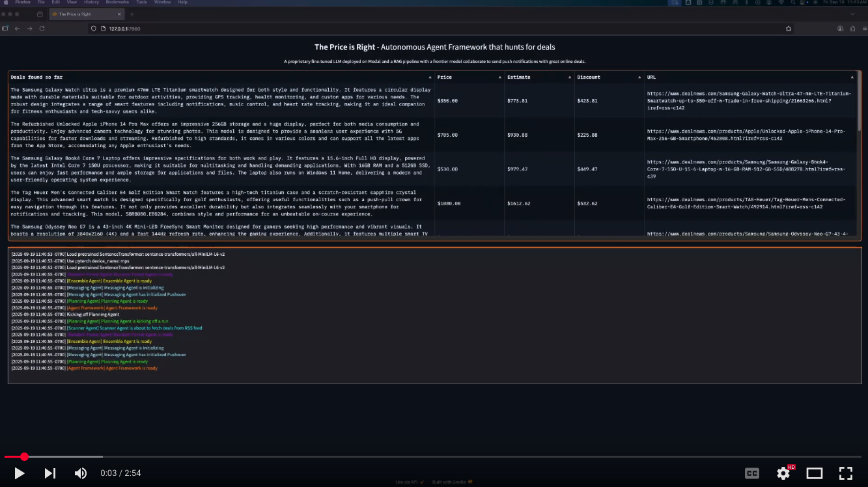Click price cell $705.00
868x487 pixels.
click(x=448, y=135)
